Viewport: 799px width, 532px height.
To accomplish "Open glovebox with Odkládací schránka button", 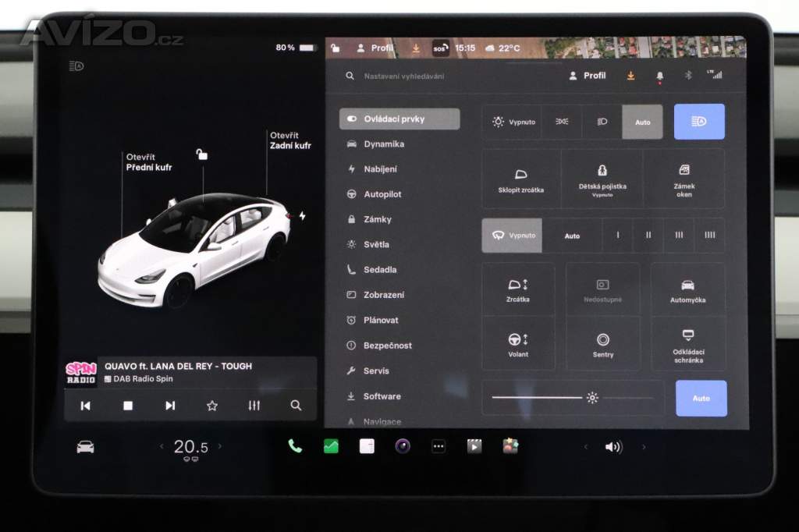I will 687,344.
